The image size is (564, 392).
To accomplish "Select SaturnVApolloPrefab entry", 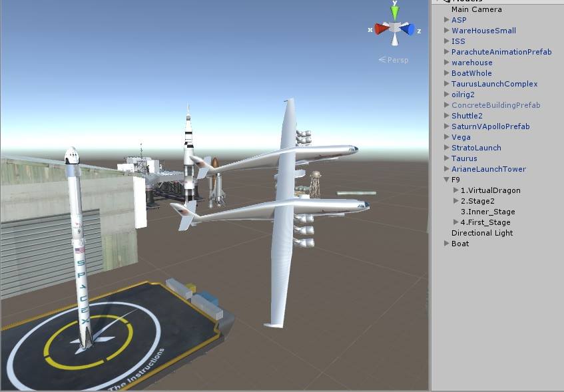I will click(490, 126).
